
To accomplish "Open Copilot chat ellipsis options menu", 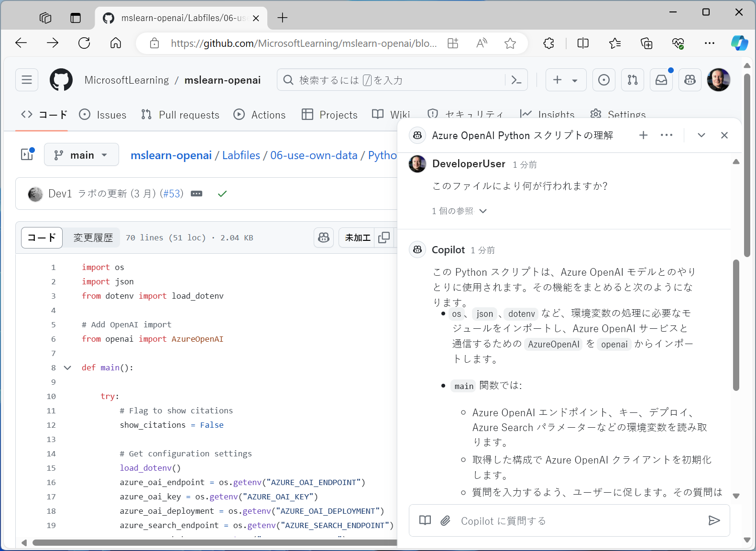I will coord(667,135).
